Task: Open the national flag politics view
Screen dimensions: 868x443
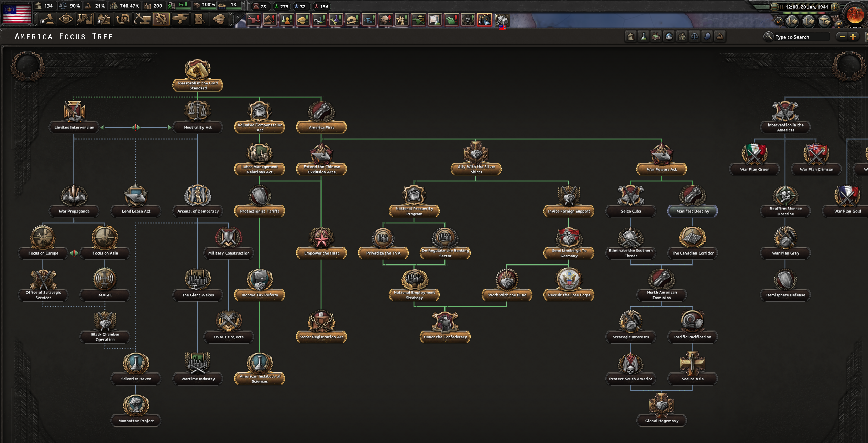Action: (x=17, y=13)
